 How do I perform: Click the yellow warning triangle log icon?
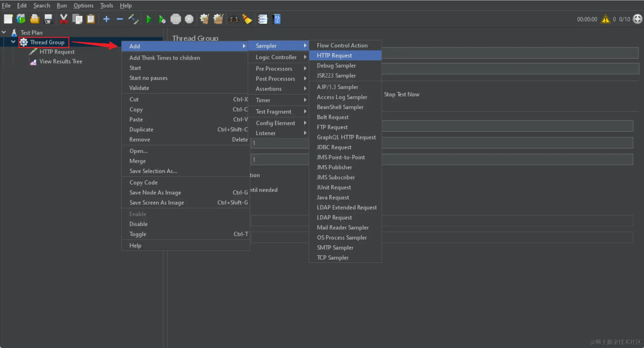click(605, 19)
